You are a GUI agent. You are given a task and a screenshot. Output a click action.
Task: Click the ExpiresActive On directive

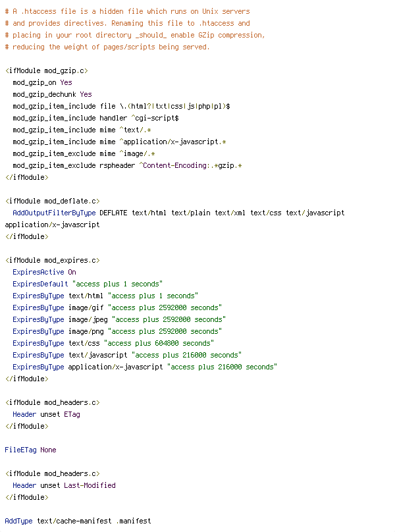pyautogui.click(x=45, y=272)
